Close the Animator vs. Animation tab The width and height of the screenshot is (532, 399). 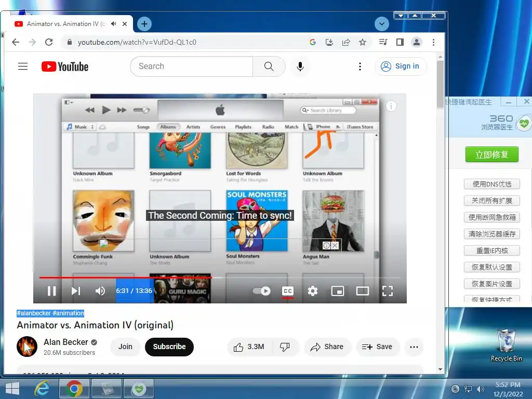[125, 24]
